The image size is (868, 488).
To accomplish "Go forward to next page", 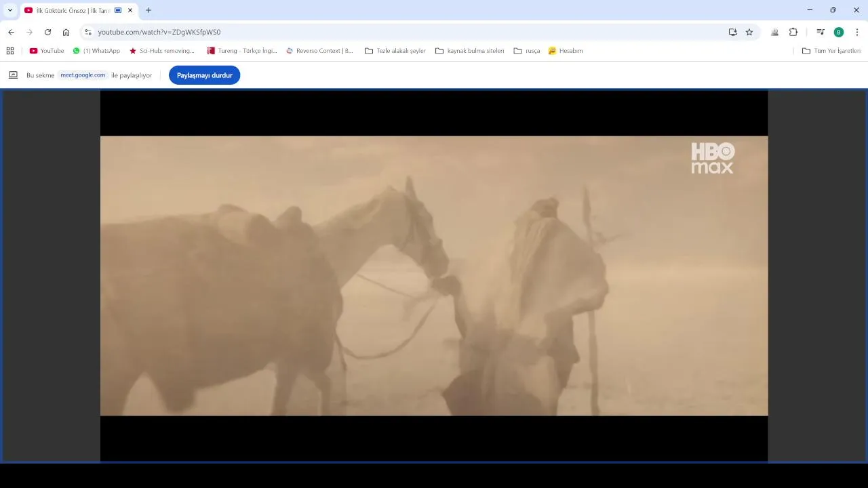I will (x=29, y=32).
